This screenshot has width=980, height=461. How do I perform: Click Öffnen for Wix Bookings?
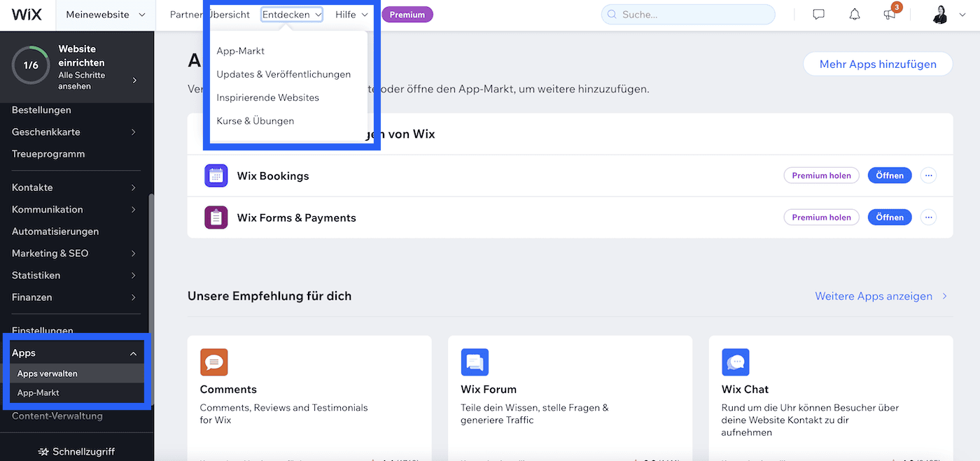click(890, 176)
